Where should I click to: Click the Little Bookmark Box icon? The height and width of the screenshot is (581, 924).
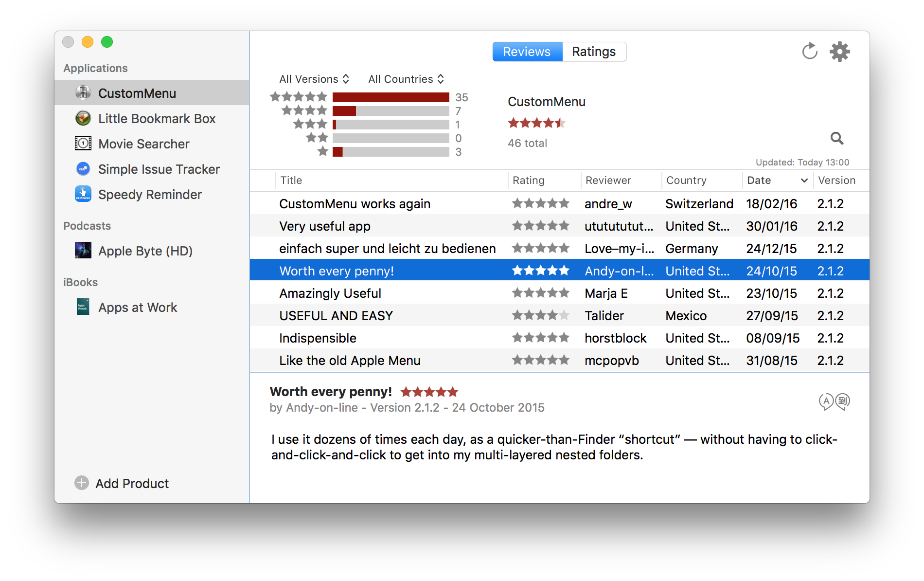pos(83,118)
